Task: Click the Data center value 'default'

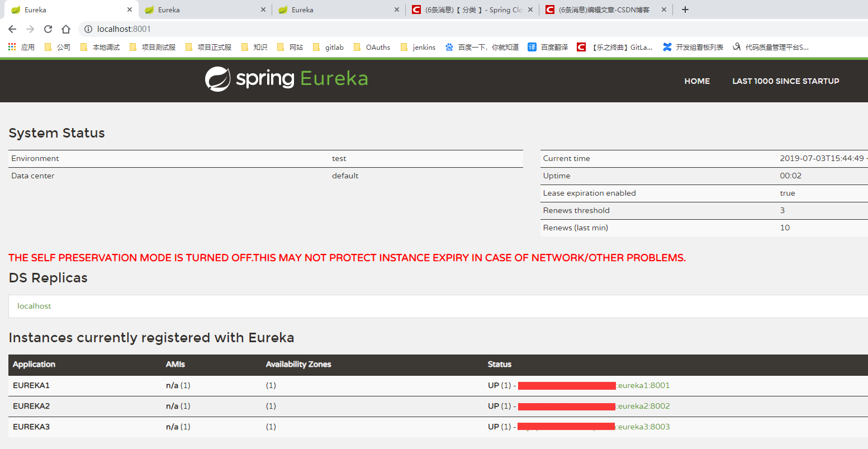Action: (x=345, y=176)
